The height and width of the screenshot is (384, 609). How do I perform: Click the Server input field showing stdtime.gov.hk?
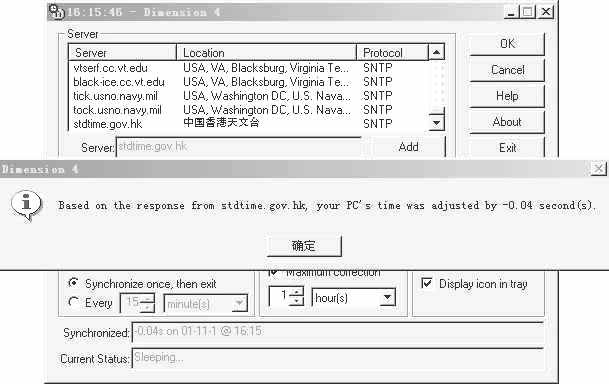(x=238, y=147)
